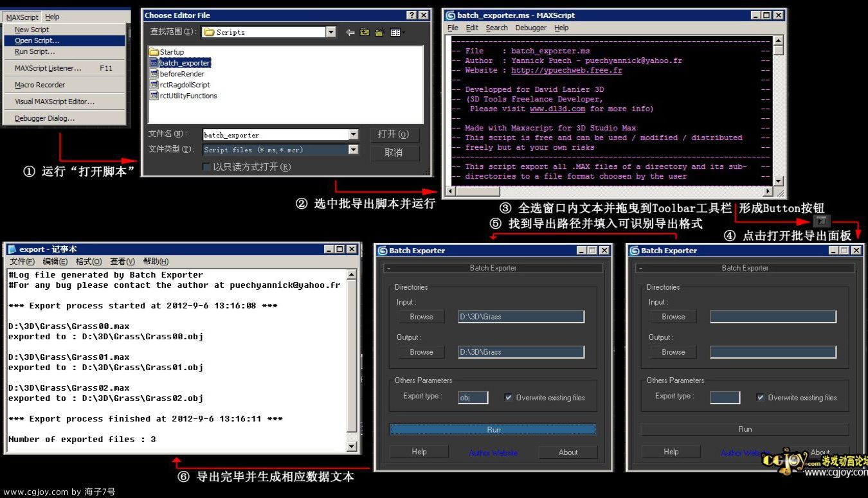Click the Export type field containing obj
Image resolution: width=868 pixels, height=498 pixels.
[x=473, y=398]
